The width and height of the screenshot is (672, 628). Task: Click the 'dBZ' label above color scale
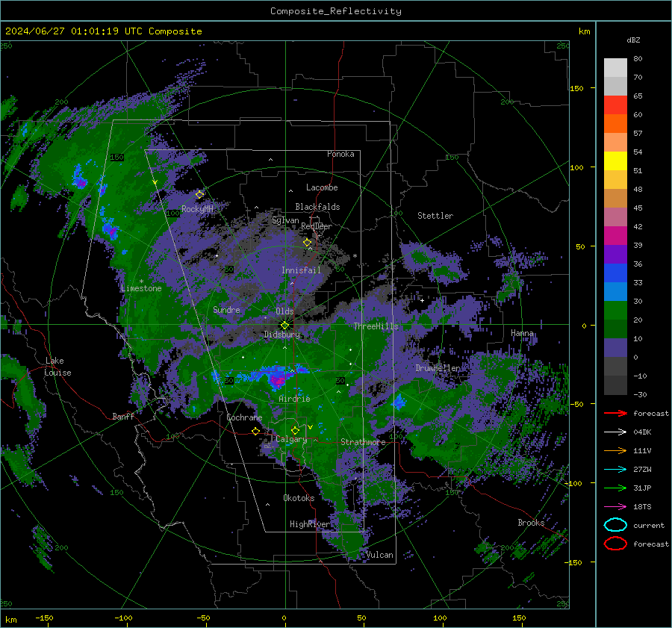[x=633, y=40]
